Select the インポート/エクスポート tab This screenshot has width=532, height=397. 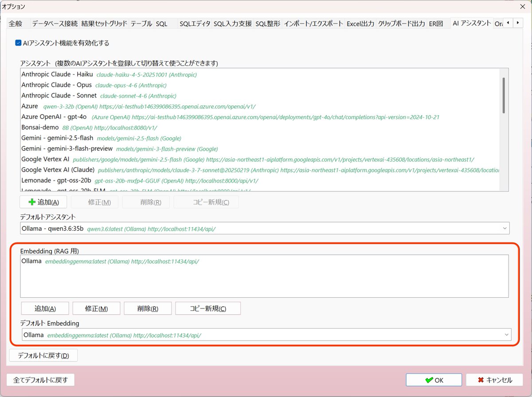click(313, 23)
